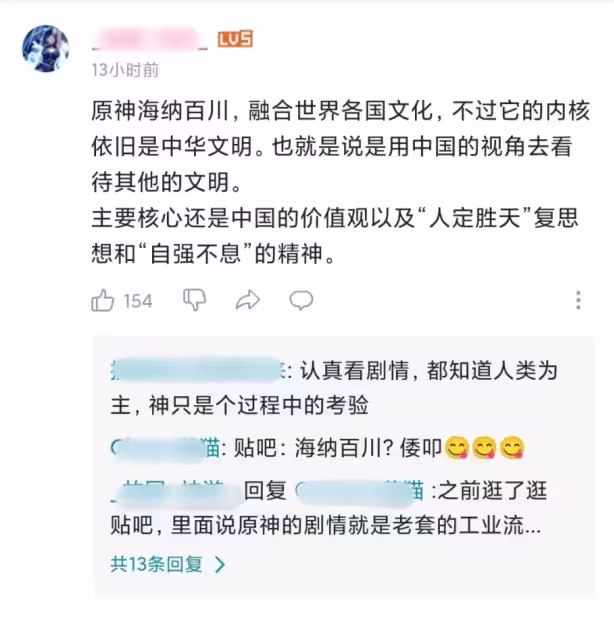Viewport: 614px width, 618px height.
Task: Click the LV5 level badge
Action: [x=235, y=39]
